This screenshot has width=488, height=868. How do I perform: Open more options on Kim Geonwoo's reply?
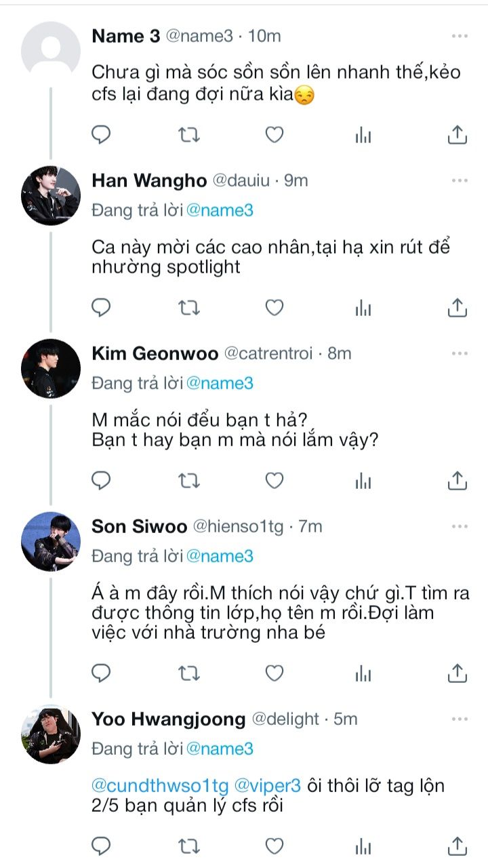tap(460, 353)
